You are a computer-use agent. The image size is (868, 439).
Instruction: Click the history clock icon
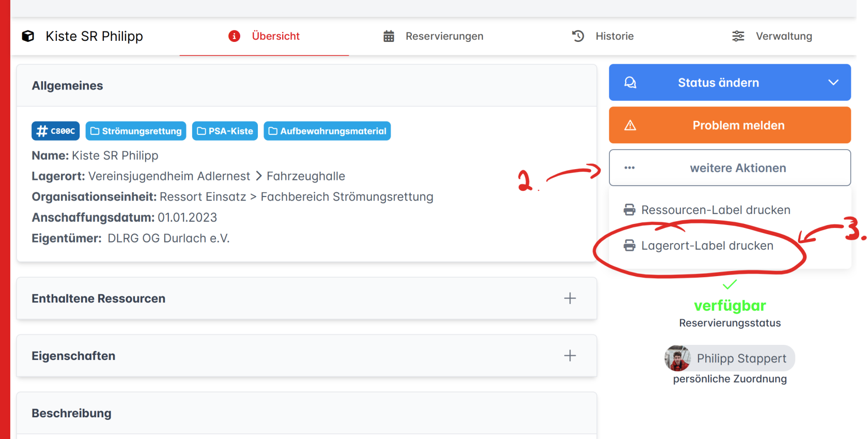pyautogui.click(x=578, y=36)
